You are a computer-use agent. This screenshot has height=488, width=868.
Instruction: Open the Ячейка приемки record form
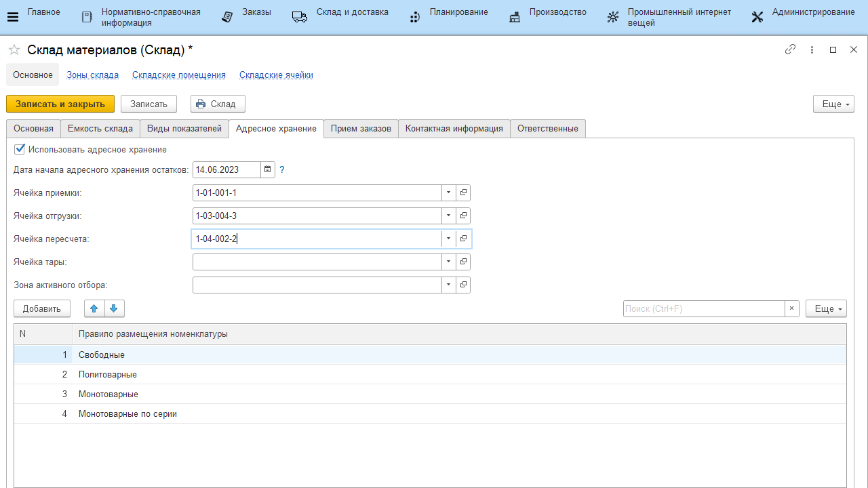point(464,192)
